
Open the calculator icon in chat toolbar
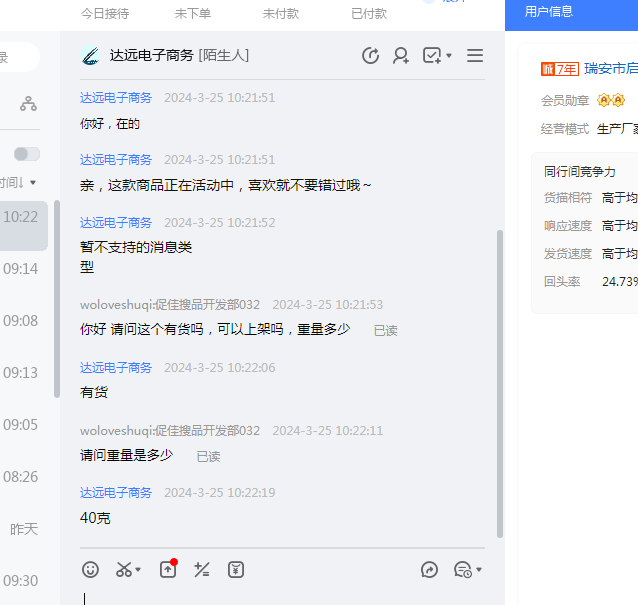(x=202, y=569)
